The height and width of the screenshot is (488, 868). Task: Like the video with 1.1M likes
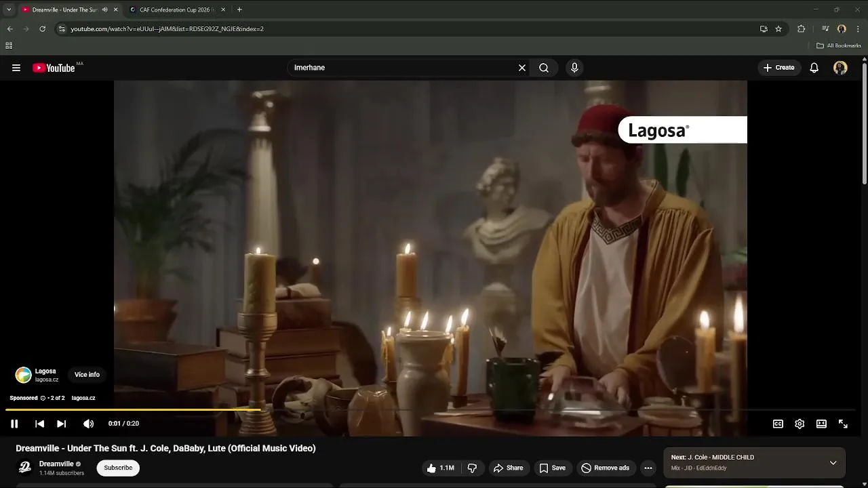pyautogui.click(x=440, y=468)
